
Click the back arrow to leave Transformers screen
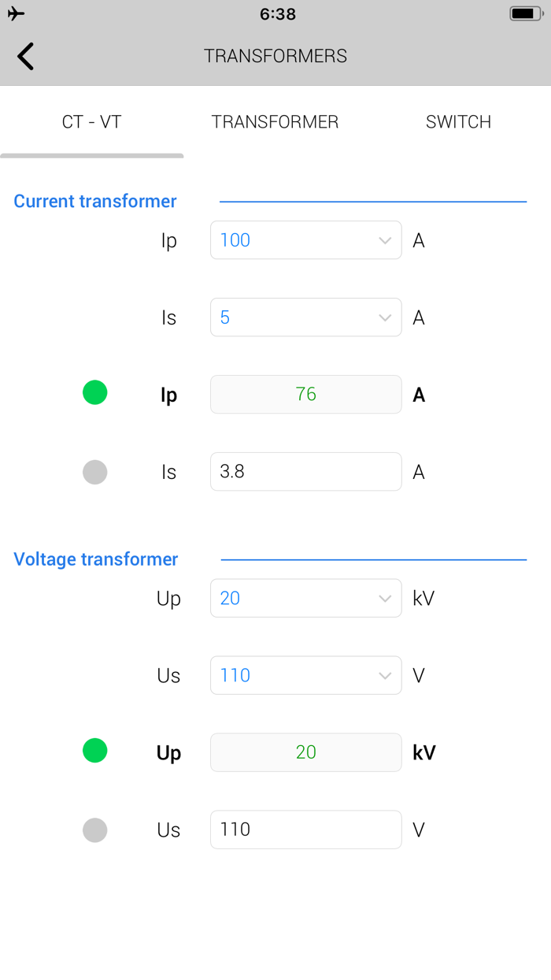click(x=24, y=56)
